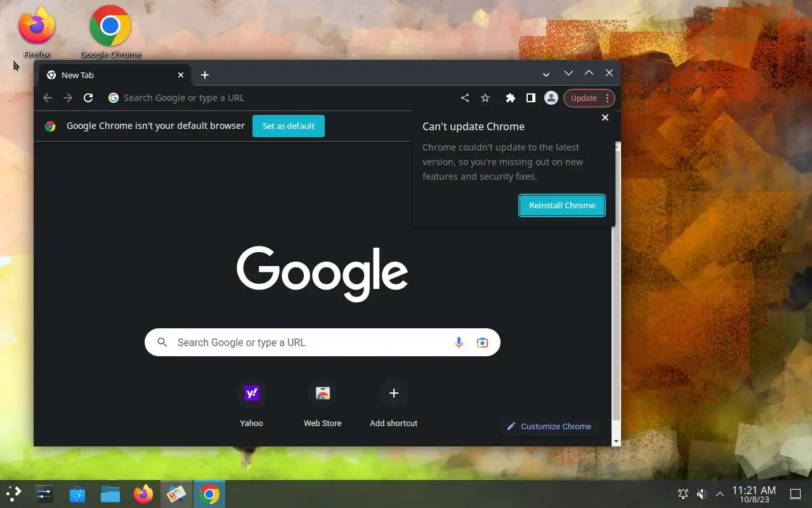
Task: Click the Google logo
Action: pos(322,273)
